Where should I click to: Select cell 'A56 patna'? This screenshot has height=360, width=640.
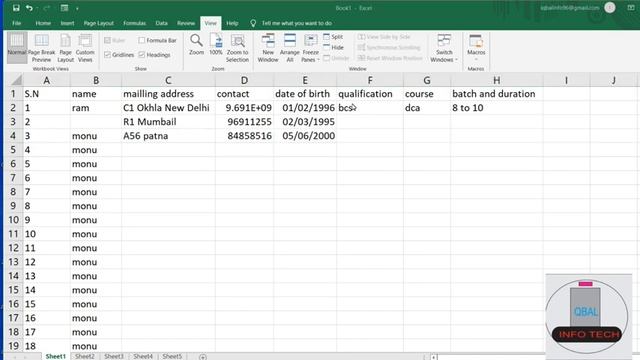tap(168, 136)
